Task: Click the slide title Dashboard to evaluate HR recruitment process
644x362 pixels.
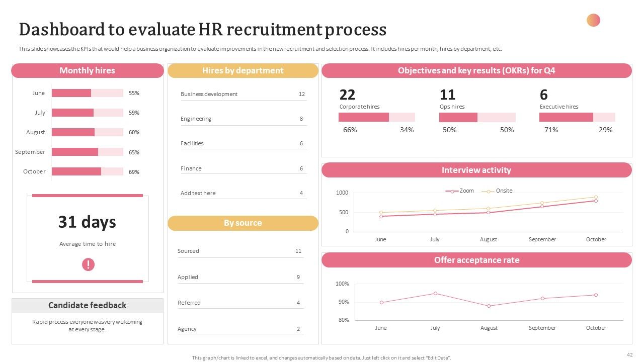Action: coord(203,30)
